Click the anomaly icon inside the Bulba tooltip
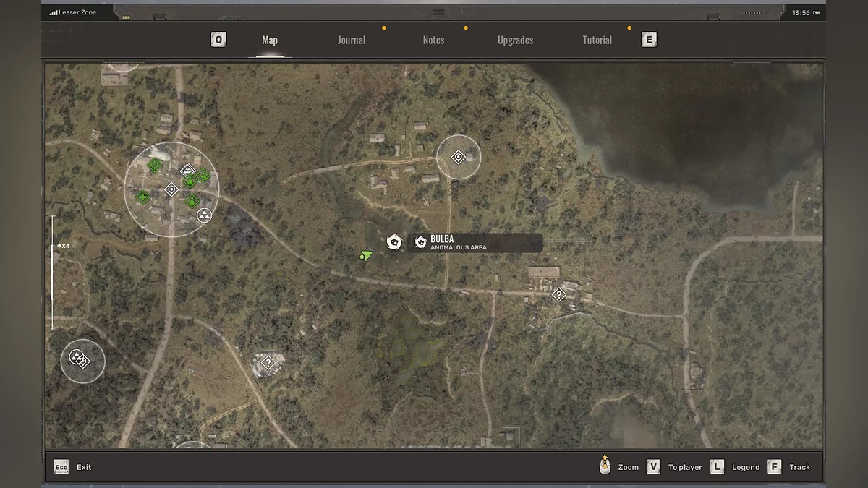This screenshot has width=868, height=488. point(421,242)
